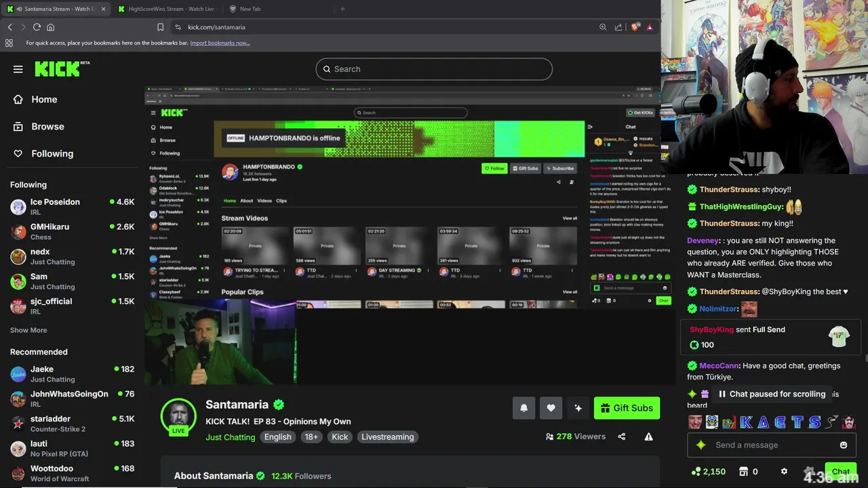
Task: Open the hamburger menu next to the Kick logo
Action: pyautogui.click(x=18, y=69)
